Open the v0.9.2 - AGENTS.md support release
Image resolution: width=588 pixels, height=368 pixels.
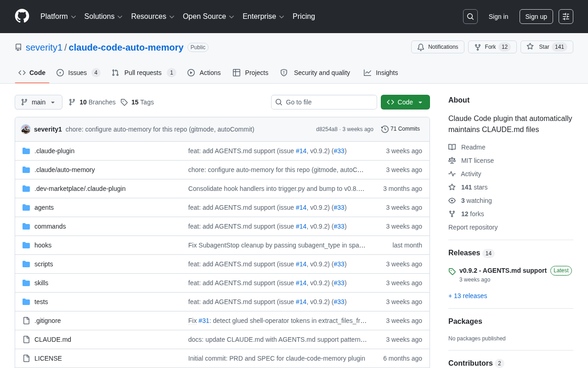503,270
